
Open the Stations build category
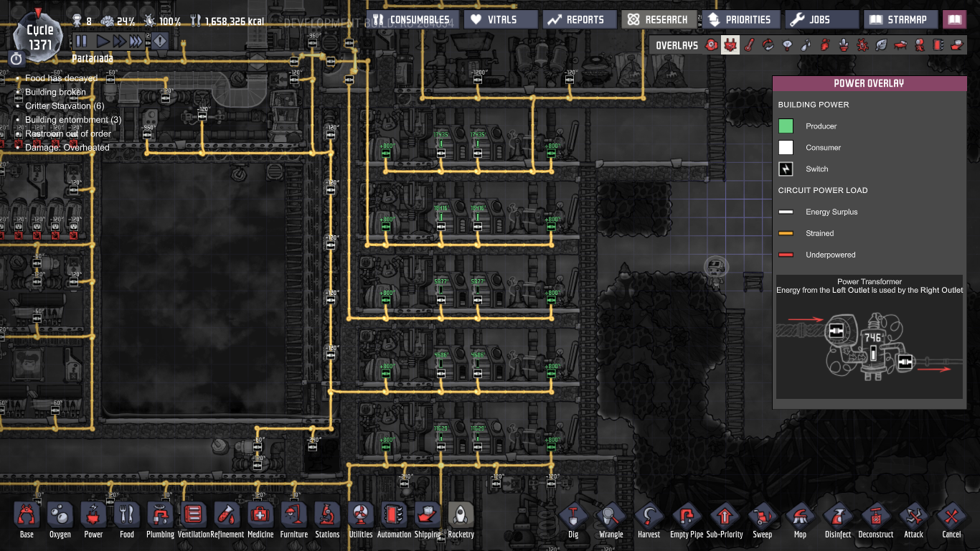327,519
